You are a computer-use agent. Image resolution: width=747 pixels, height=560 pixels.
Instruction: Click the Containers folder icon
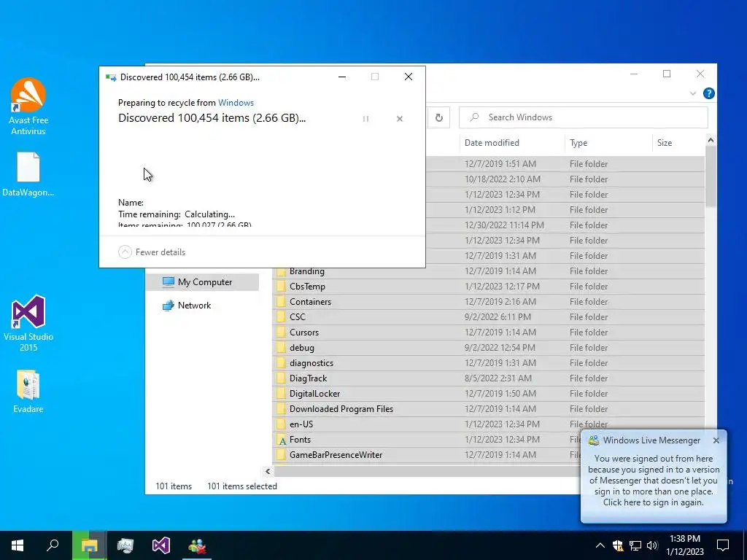281,301
